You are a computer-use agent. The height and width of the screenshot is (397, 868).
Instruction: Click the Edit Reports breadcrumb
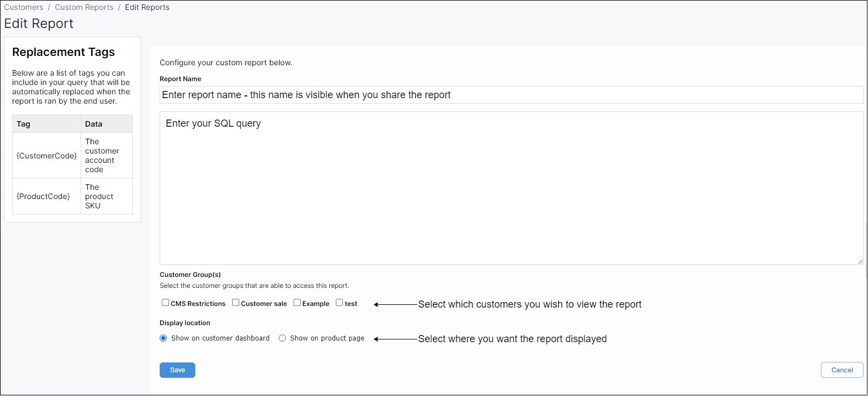147,7
